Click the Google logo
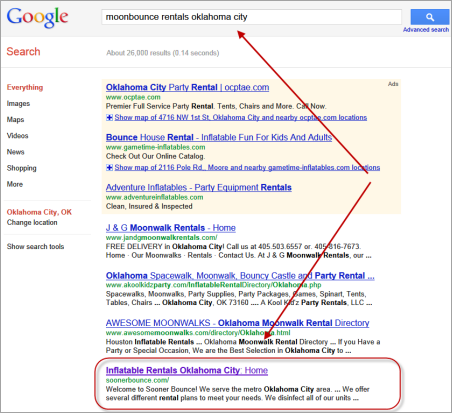 point(37,18)
